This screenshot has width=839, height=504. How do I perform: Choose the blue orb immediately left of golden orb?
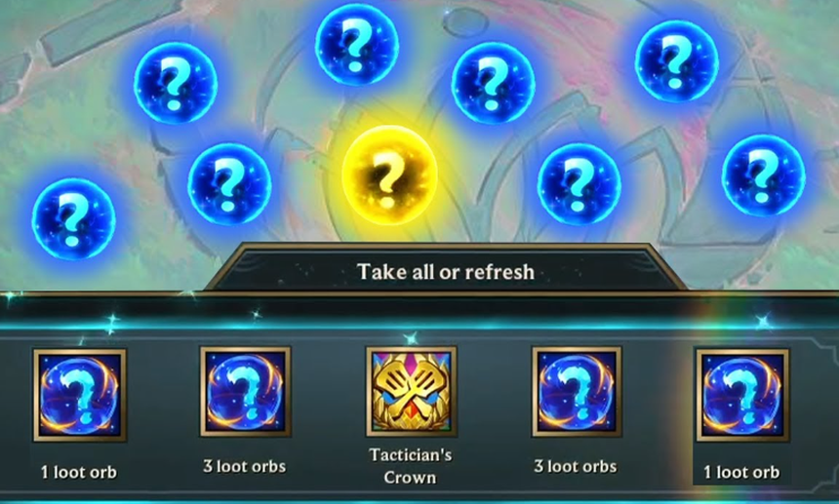(x=229, y=184)
